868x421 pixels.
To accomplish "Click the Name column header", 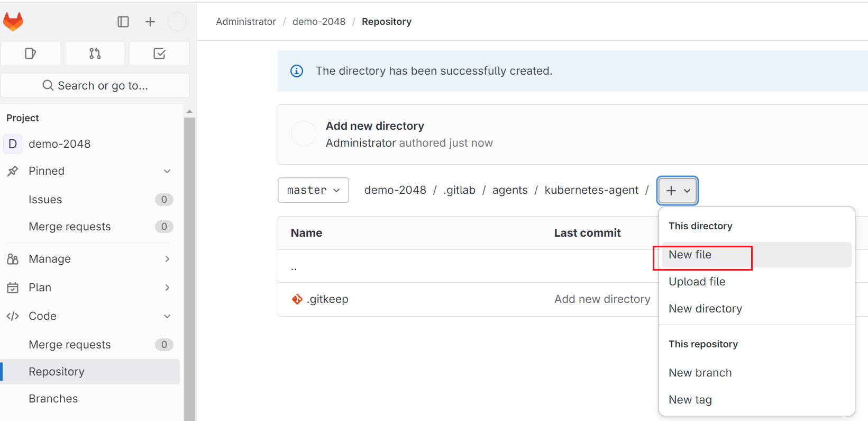I will point(306,233).
